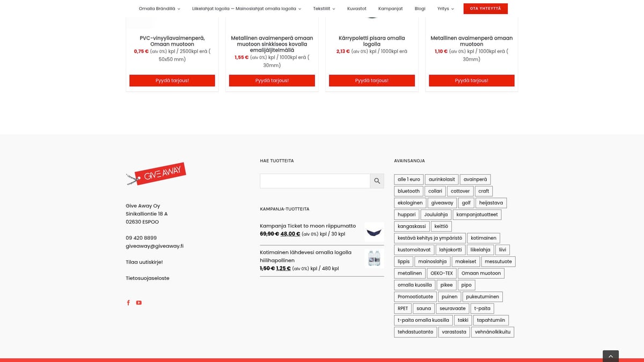Select the bluetooth keyword tag
The height and width of the screenshot is (362, 644).
pos(409,191)
